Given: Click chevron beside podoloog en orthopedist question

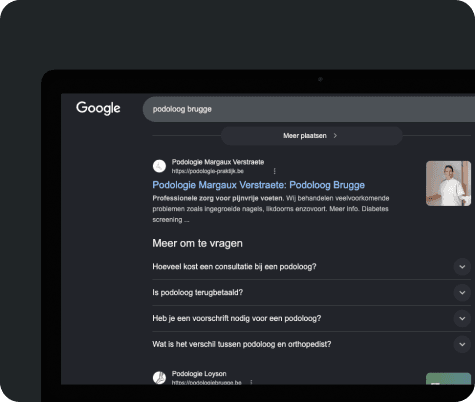Looking at the screenshot, I should tap(462, 344).
